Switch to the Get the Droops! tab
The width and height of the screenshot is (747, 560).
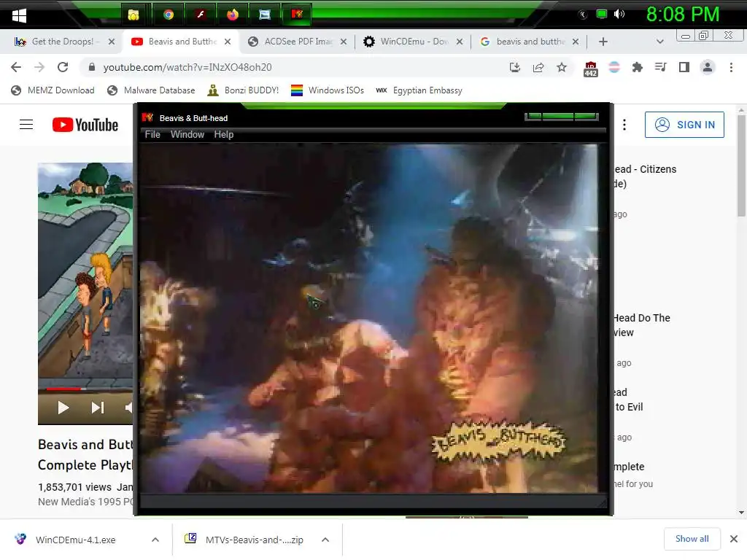click(63, 42)
